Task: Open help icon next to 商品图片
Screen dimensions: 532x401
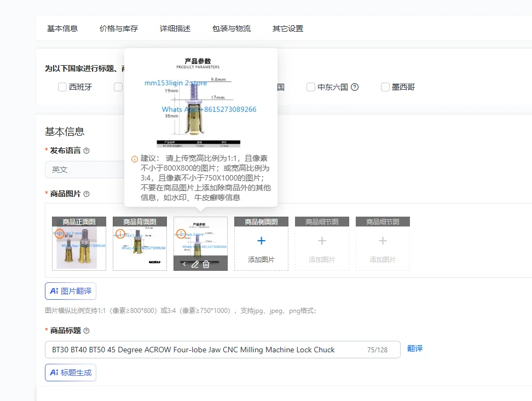Action: tap(86, 194)
